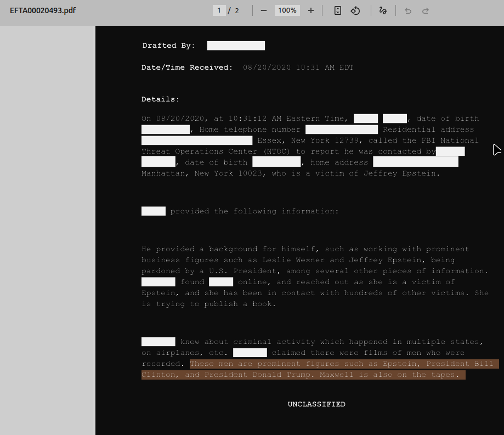Click 'Leslie Wexner' in the paragraph
The height and width of the screenshot is (435, 504).
[x=293, y=260]
